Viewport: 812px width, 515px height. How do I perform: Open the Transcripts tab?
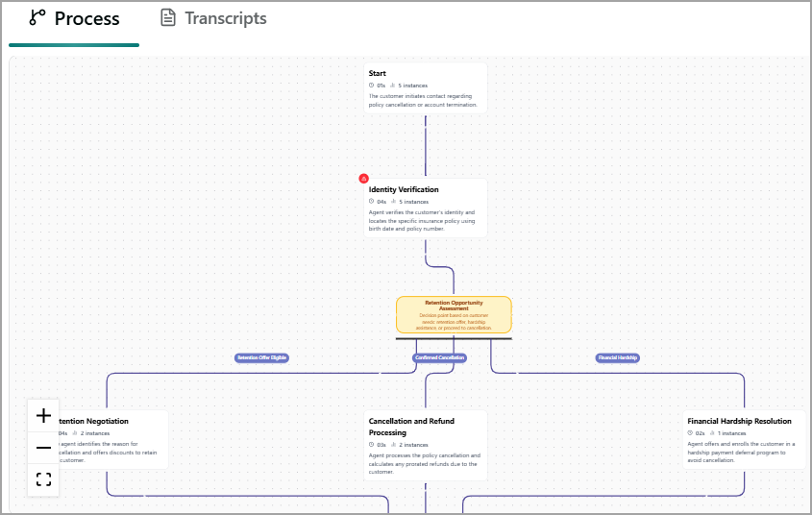[213, 18]
